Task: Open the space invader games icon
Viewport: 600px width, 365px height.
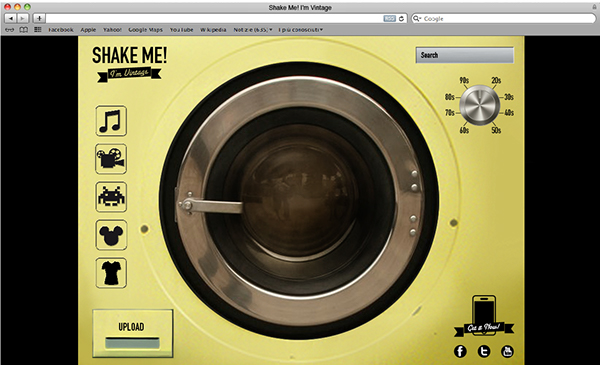Action: pos(111,197)
